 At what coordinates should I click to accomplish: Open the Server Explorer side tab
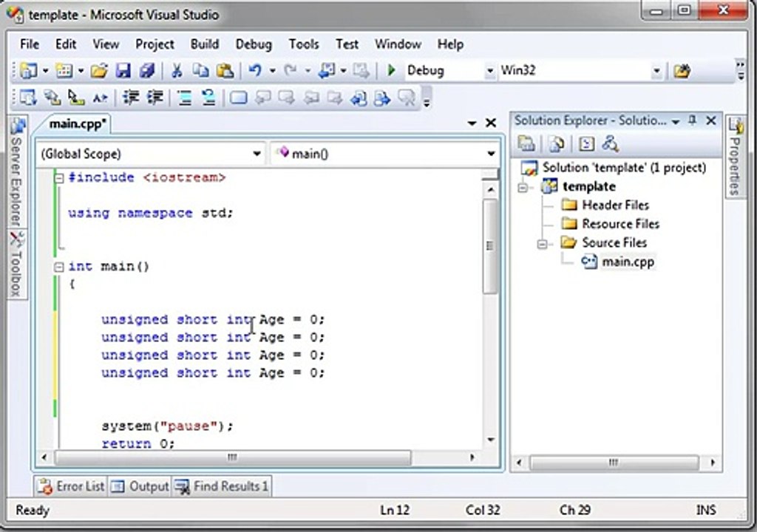(17, 173)
